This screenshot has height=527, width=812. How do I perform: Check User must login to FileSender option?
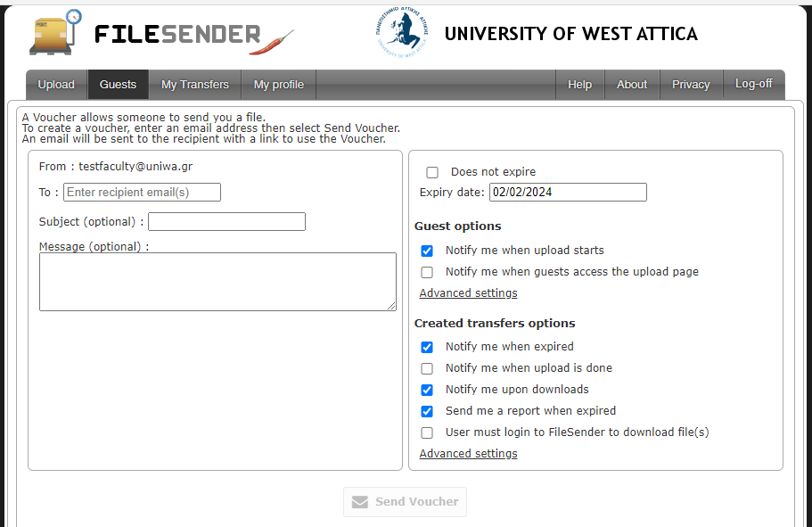click(427, 432)
